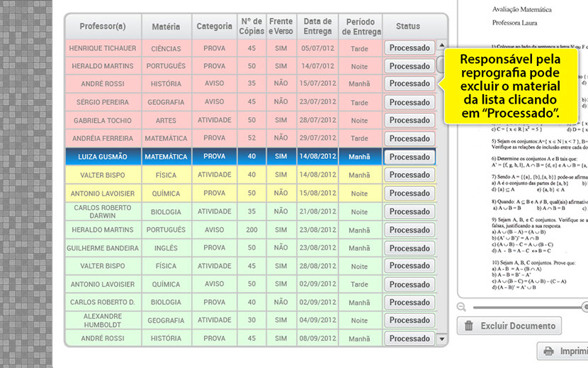Sort by the Professor(a) column header
The width and height of the screenshot is (588, 368).
pos(103,26)
